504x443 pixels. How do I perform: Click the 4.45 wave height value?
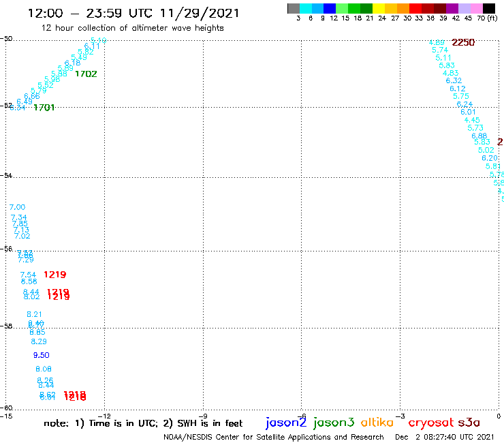[472, 120]
